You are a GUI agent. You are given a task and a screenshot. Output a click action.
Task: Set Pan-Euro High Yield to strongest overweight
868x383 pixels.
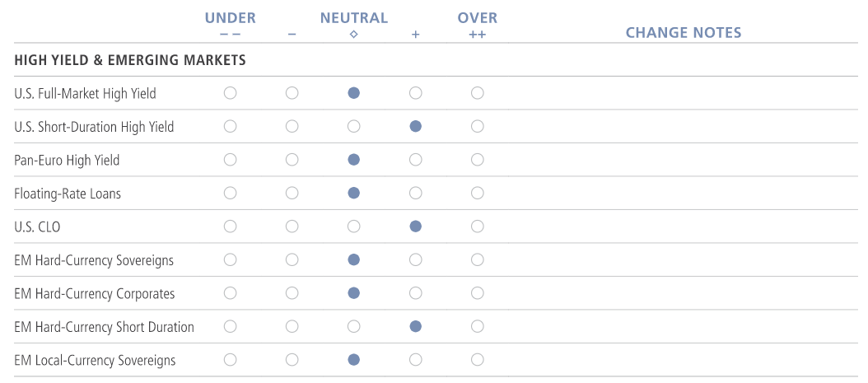(478, 160)
